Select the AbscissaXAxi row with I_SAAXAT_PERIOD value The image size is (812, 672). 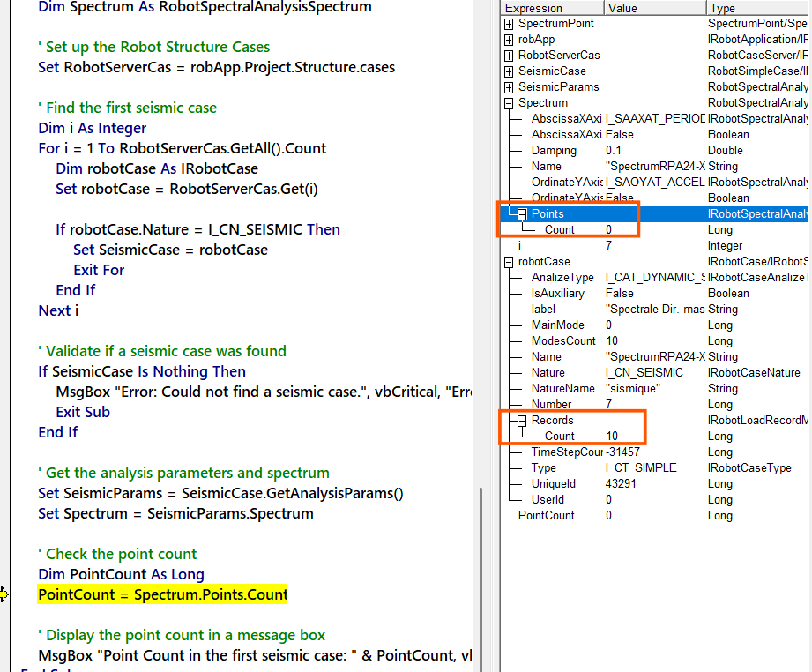(654, 119)
